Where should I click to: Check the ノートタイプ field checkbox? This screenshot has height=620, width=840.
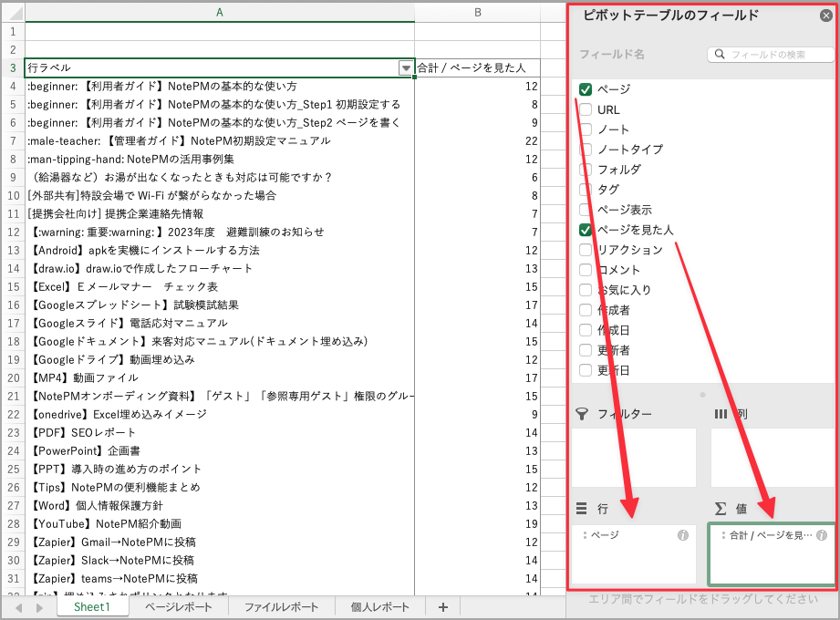[586, 150]
